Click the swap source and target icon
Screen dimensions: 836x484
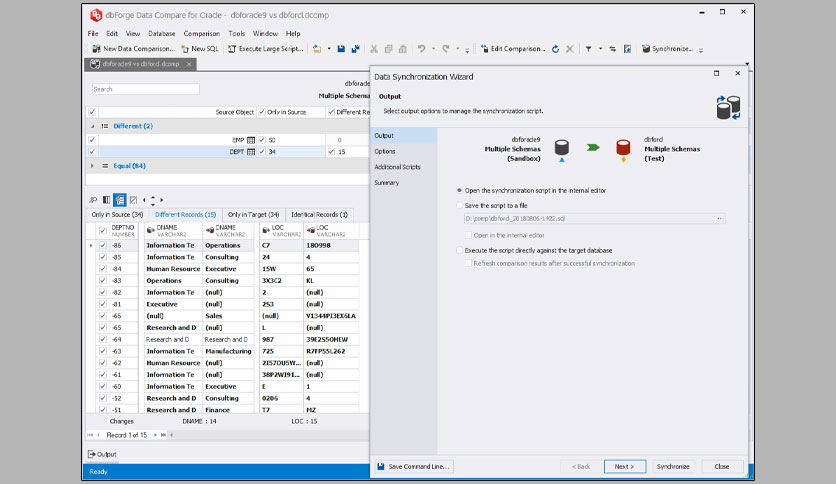pos(613,49)
